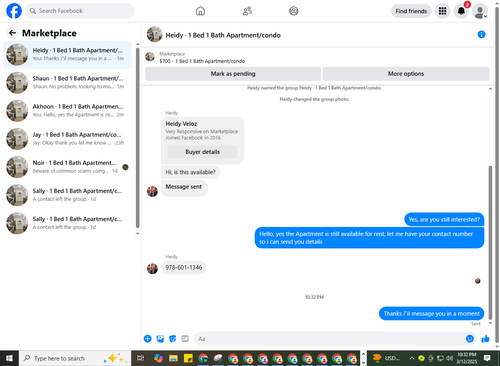Choose a GIF in the composer
The width and height of the screenshot is (500, 366).
pos(185,339)
